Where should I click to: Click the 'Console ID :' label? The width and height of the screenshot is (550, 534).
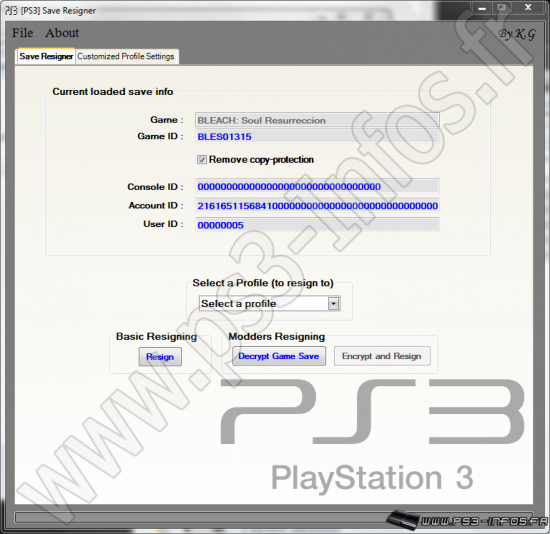tap(155, 187)
